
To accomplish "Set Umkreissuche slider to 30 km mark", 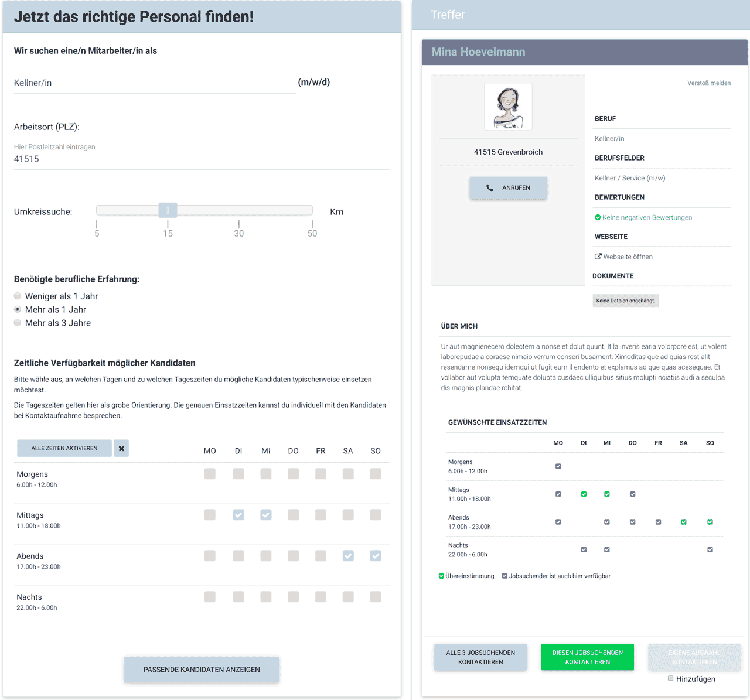I will 239,210.
